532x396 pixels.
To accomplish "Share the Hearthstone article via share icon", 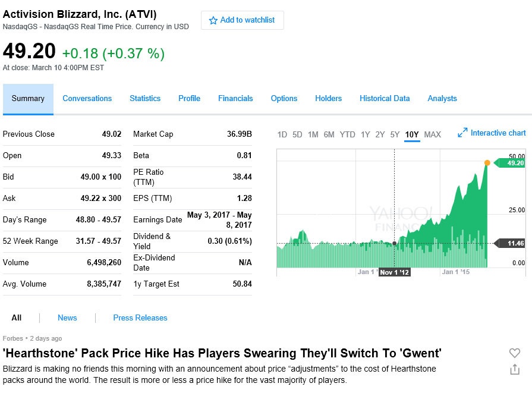I will tap(515, 370).
